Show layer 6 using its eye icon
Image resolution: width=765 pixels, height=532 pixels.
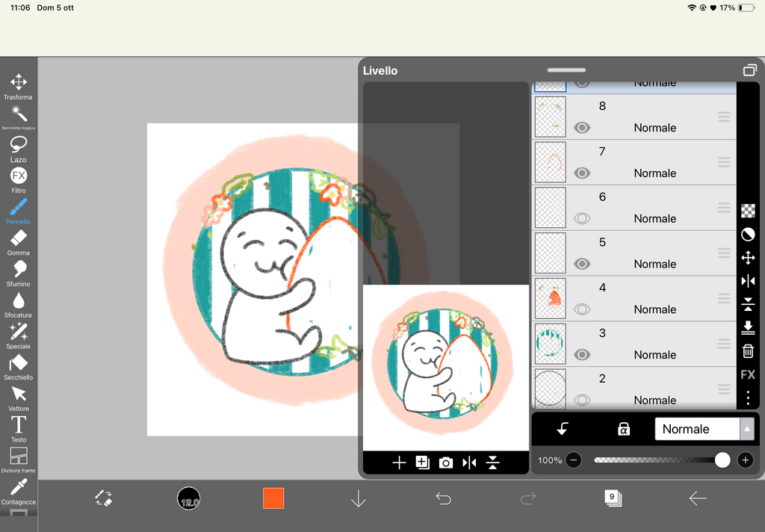click(582, 219)
